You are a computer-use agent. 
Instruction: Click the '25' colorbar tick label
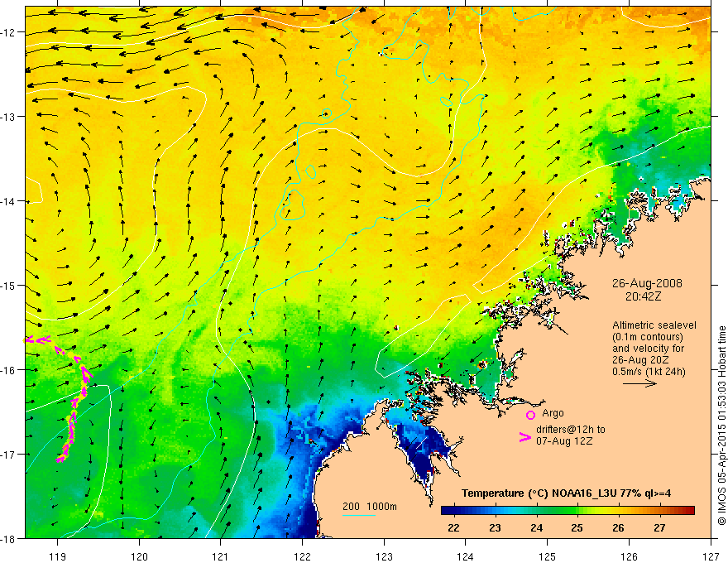[577, 527]
